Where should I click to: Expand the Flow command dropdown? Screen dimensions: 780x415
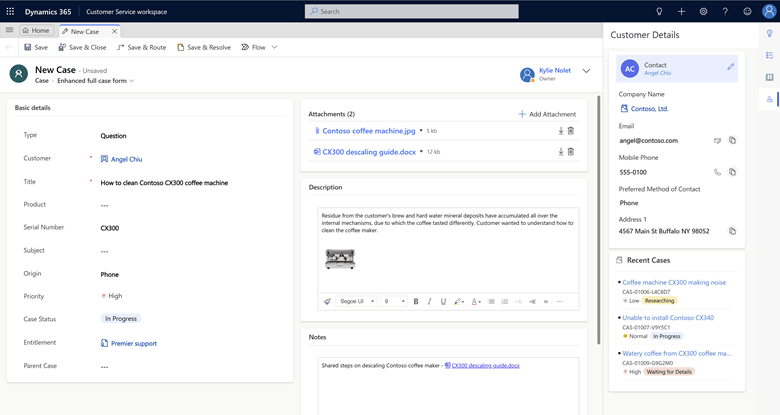point(275,47)
